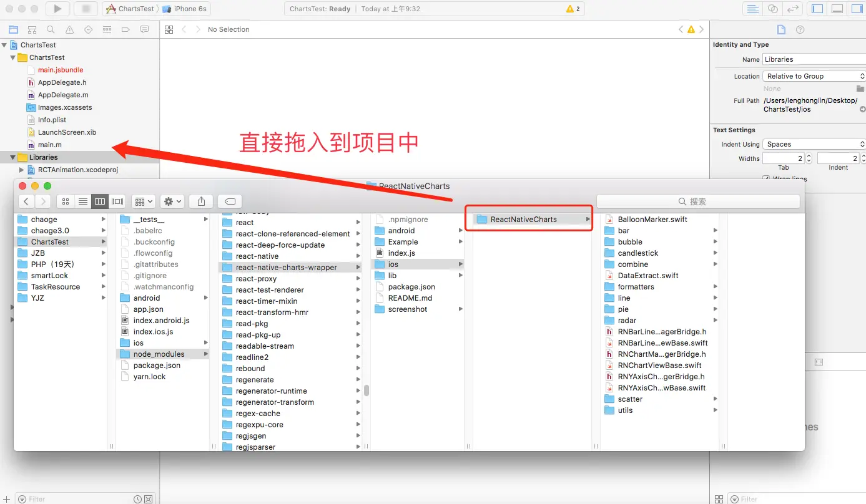Select node_modules folder in Finder
The image size is (866, 504).
(162, 354)
